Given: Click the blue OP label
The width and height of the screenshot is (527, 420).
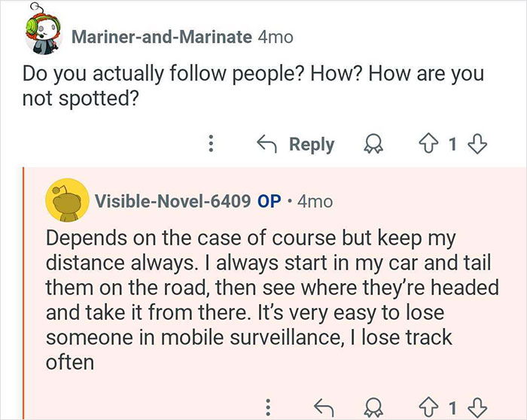Looking at the screenshot, I should pos(270,202).
